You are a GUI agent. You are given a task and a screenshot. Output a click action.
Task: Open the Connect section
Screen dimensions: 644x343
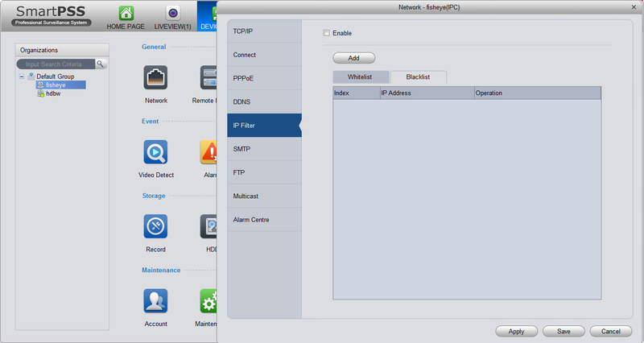[264, 55]
